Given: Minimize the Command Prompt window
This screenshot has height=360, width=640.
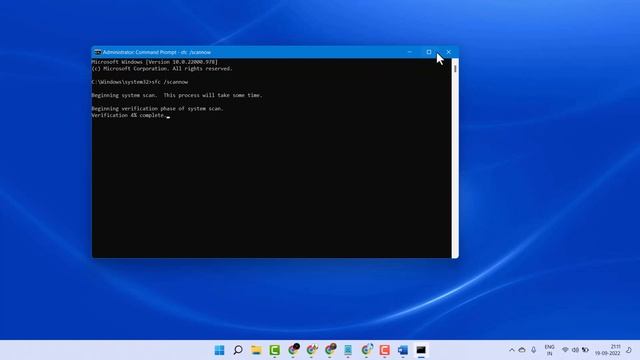Looking at the screenshot, I should (x=410, y=52).
